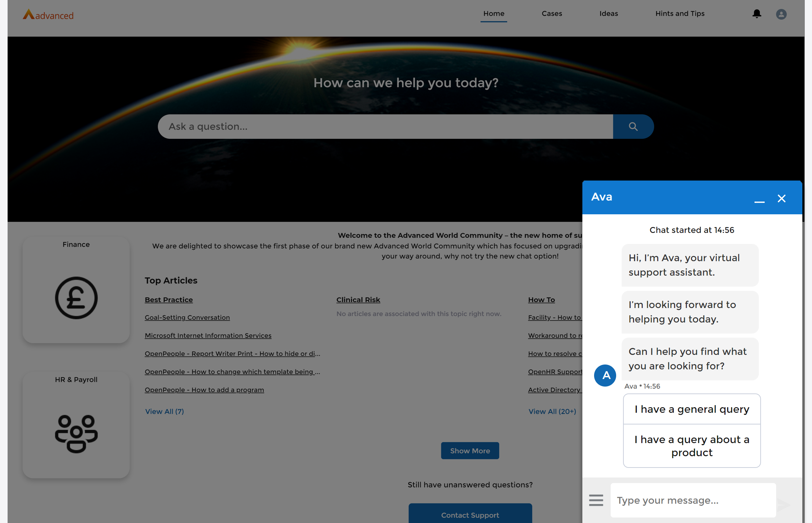This screenshot has width=812, height=523.
Task: Click the Finance tile label
Action: 76,244
